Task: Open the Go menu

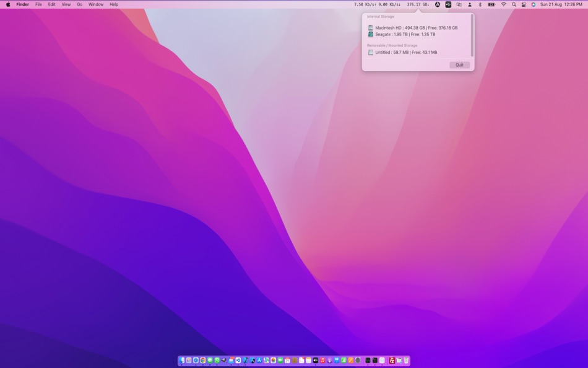Action: tap(79, 4)
